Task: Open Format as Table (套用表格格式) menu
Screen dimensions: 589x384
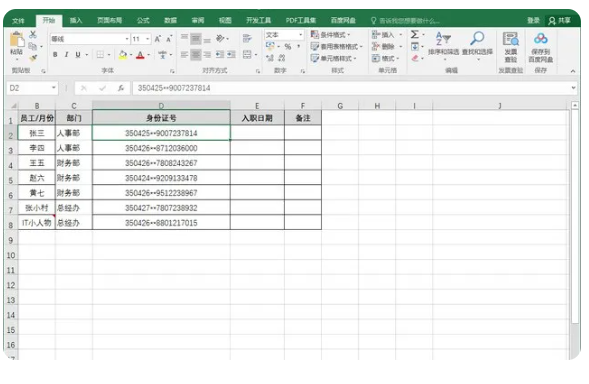Action: coord(337,47)
